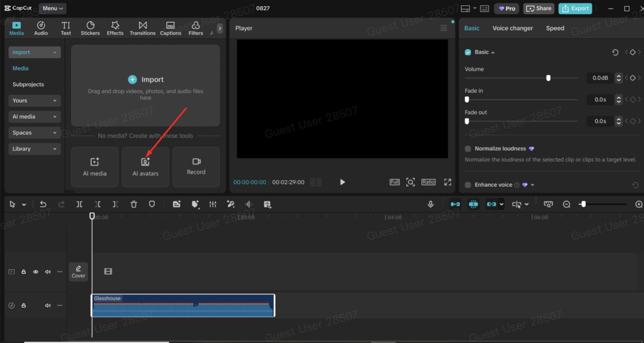This screenshot has height=343, width=644.
Task: Expand the AI media sidebar dropdown
Action: [x=34, y=117]
